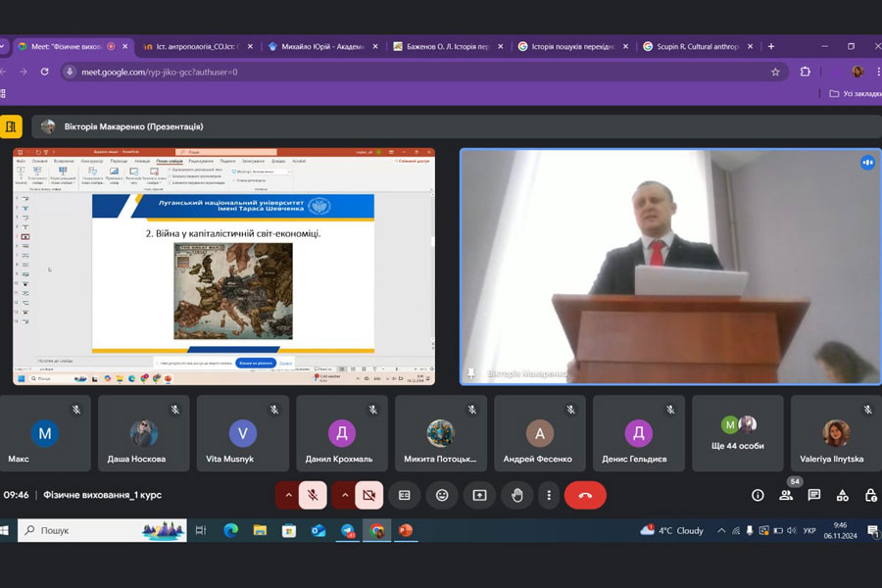Switch to Scupin R. Cultural anthropology tab
This screenshot has height=588, width=882.
[x=696, y=46]
